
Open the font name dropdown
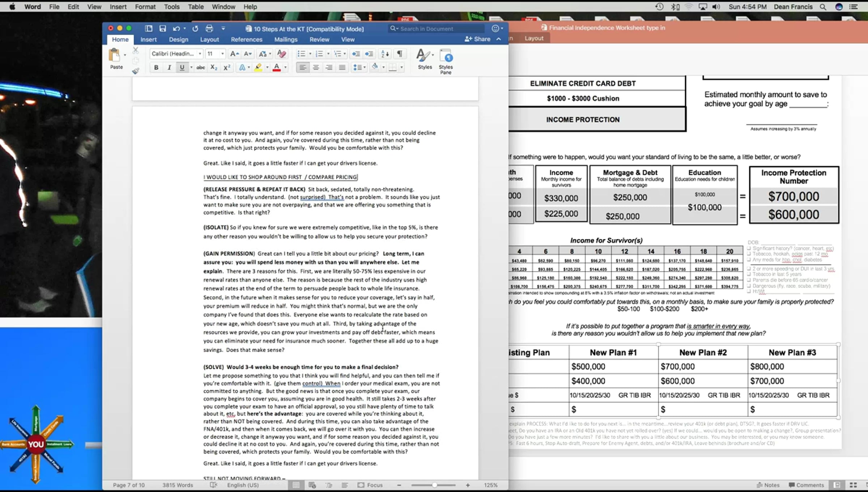tap(200, 54)
